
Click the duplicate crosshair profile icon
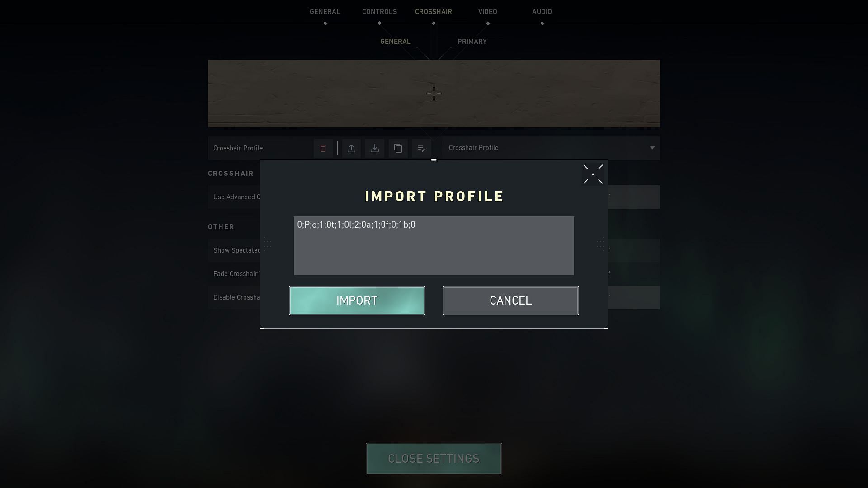coord(398,148)
